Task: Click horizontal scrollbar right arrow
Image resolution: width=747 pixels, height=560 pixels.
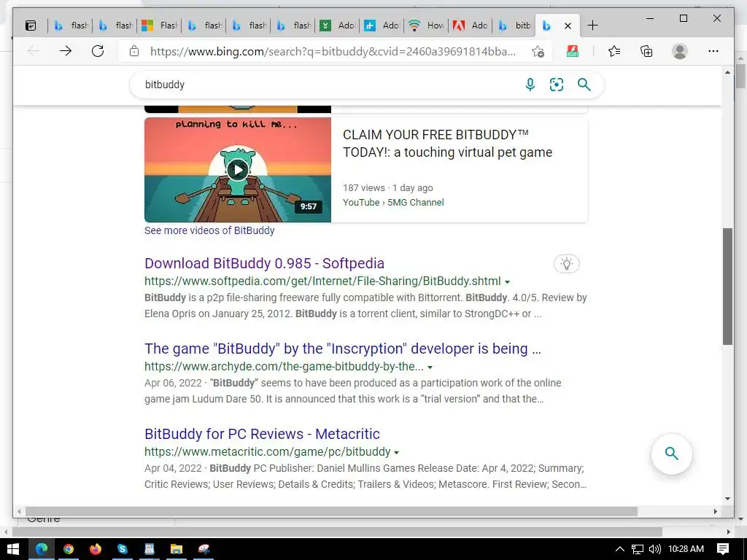Action: [x=715, y=511]
